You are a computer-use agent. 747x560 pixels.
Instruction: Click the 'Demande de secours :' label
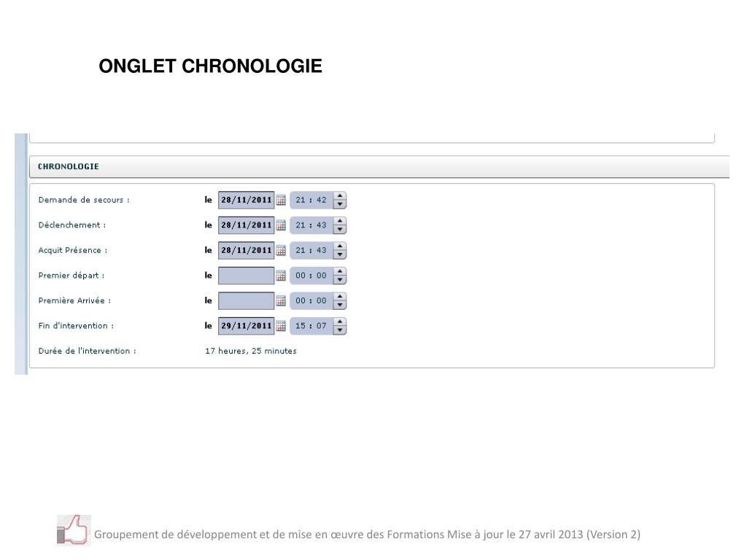(x=84, y=200)
